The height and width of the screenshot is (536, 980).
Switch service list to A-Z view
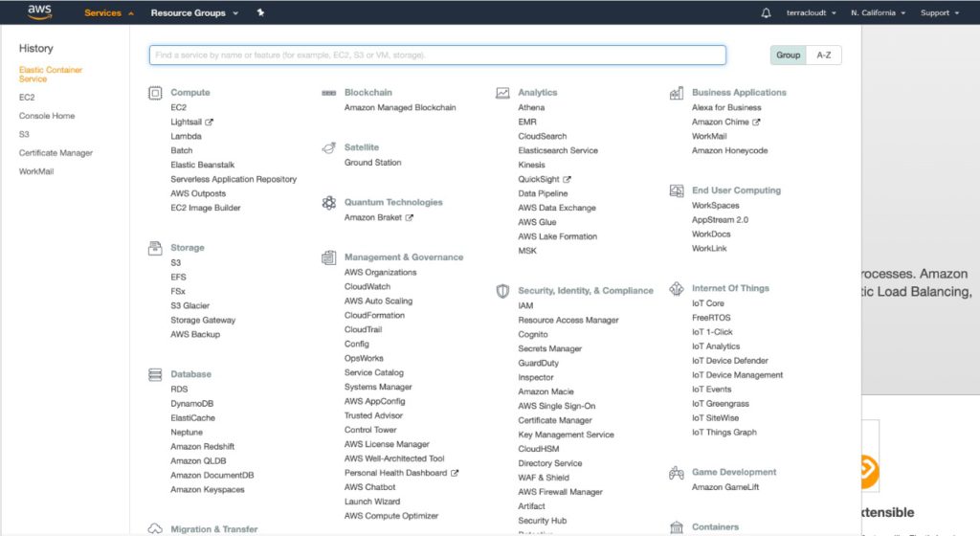coord(823,56)
